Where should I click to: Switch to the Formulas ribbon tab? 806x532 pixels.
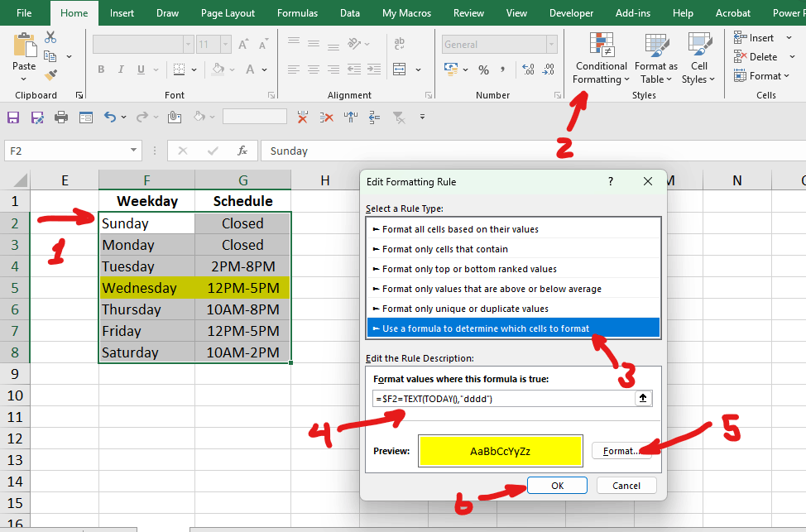[297, 12]
